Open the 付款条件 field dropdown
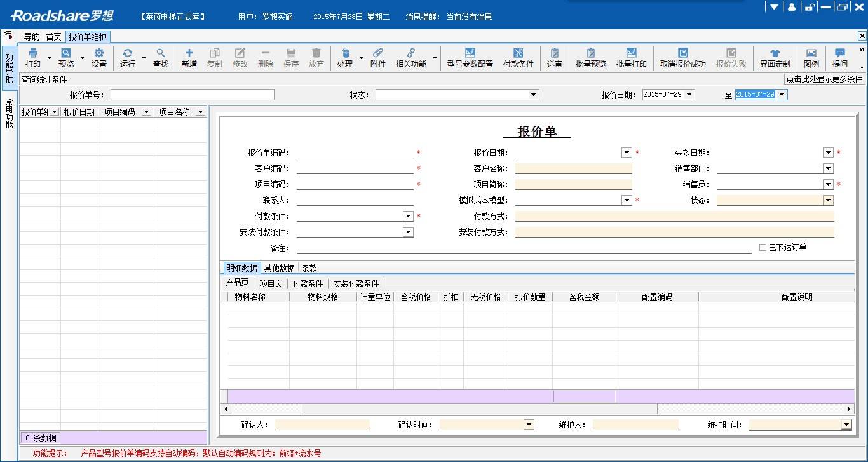The height and width of the screenshot is (462, 868). click(408, 216)
